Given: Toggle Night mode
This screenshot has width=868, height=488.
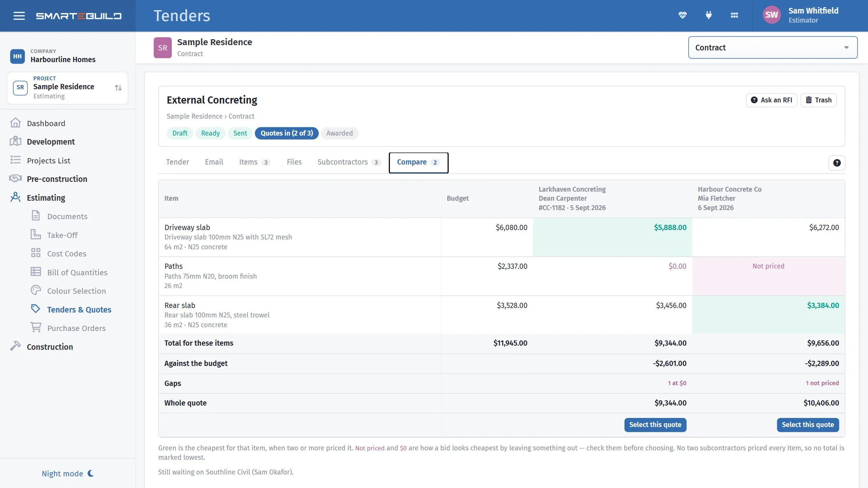Looking at the screenshot, I should (67, 473).
